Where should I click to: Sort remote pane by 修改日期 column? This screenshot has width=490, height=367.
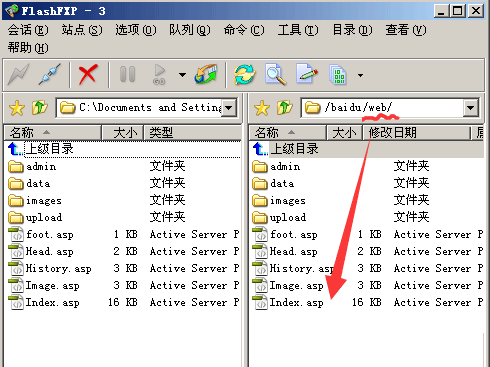pos(416,133)
